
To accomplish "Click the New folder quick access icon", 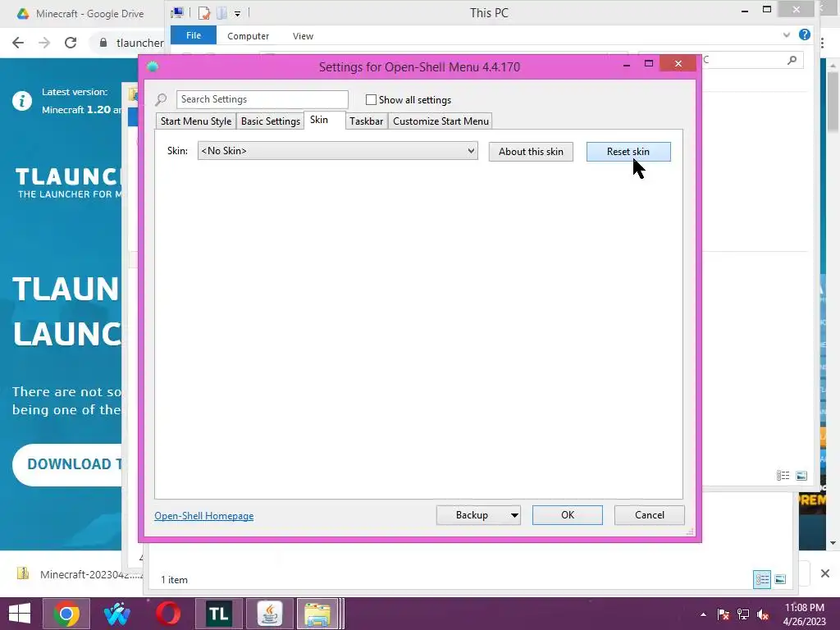I will click(221, 12).
